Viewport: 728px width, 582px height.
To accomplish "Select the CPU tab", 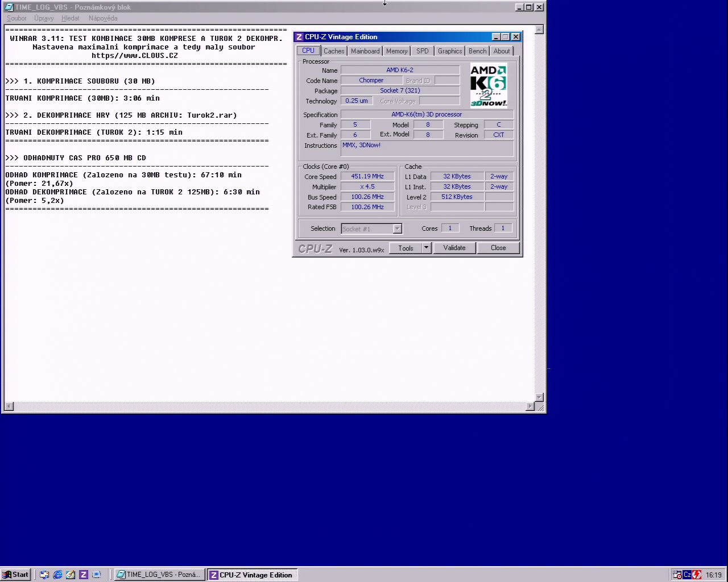I will 308,51.
